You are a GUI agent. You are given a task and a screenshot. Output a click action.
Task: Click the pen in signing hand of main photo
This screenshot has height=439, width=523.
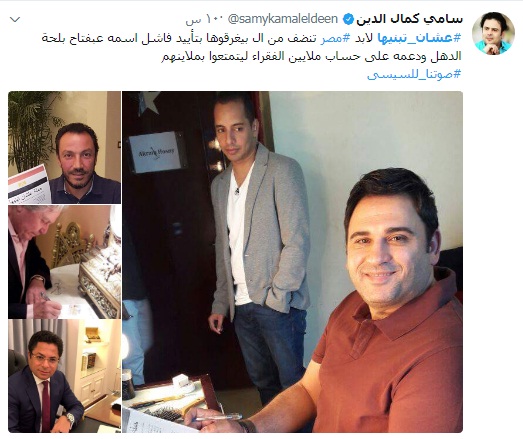click(x=218, y=417)
